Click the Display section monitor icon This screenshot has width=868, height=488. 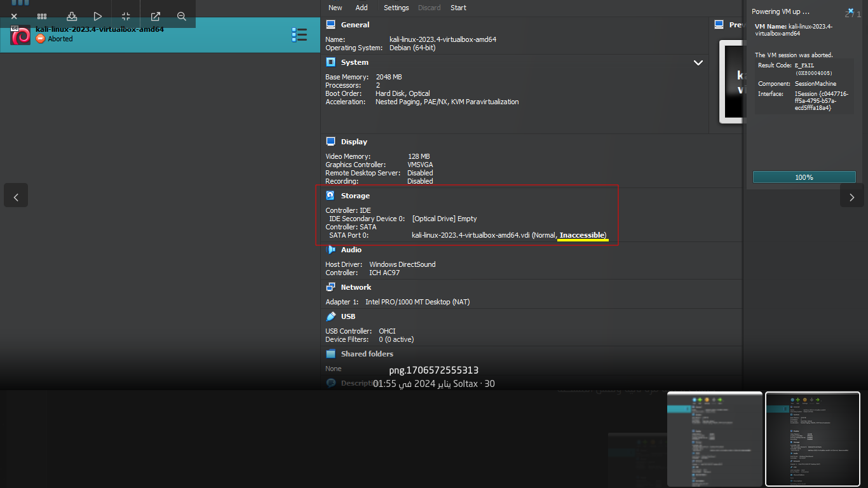(330, 142)
